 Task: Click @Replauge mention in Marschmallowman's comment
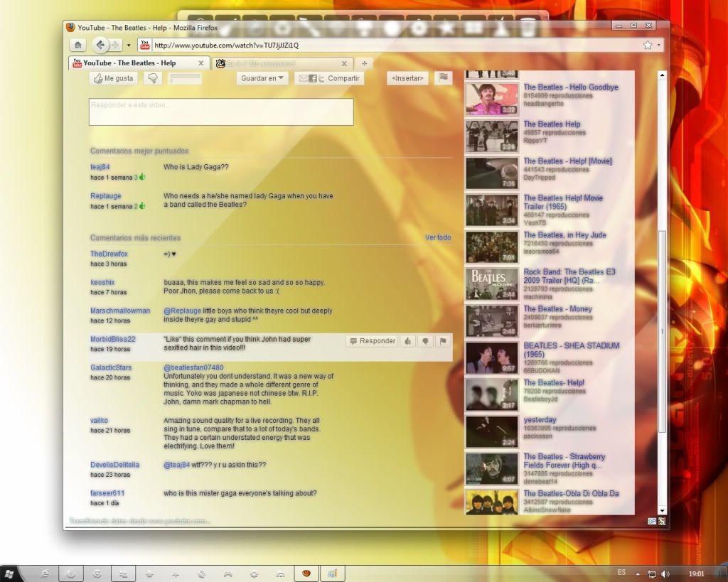coord(182,311)
